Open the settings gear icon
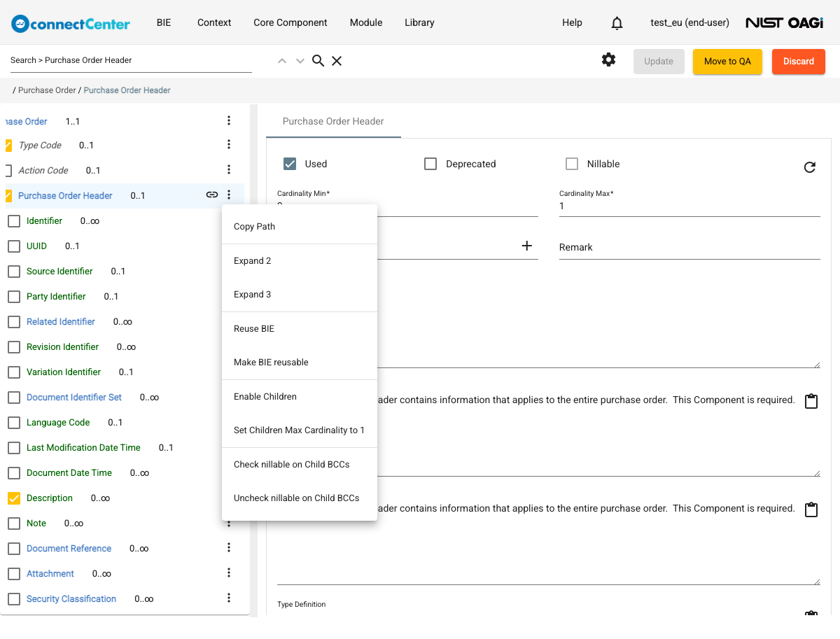840x639 pixels. (609, 60)
